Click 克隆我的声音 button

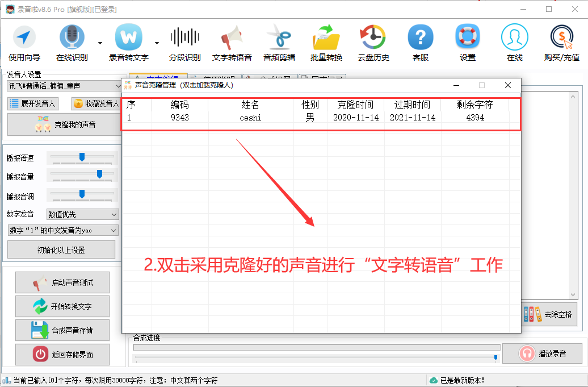point(65,124)
